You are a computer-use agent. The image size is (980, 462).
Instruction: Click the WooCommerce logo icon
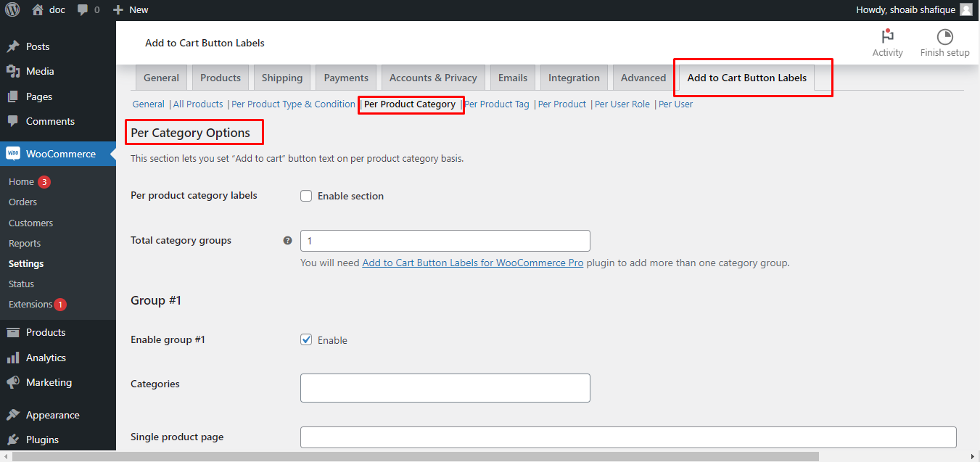tap(13, 154)
